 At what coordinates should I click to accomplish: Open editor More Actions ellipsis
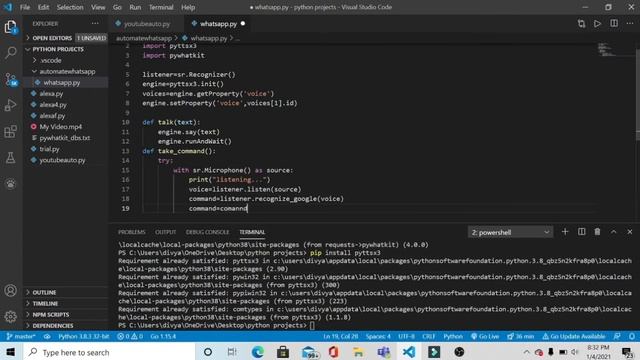630,24
